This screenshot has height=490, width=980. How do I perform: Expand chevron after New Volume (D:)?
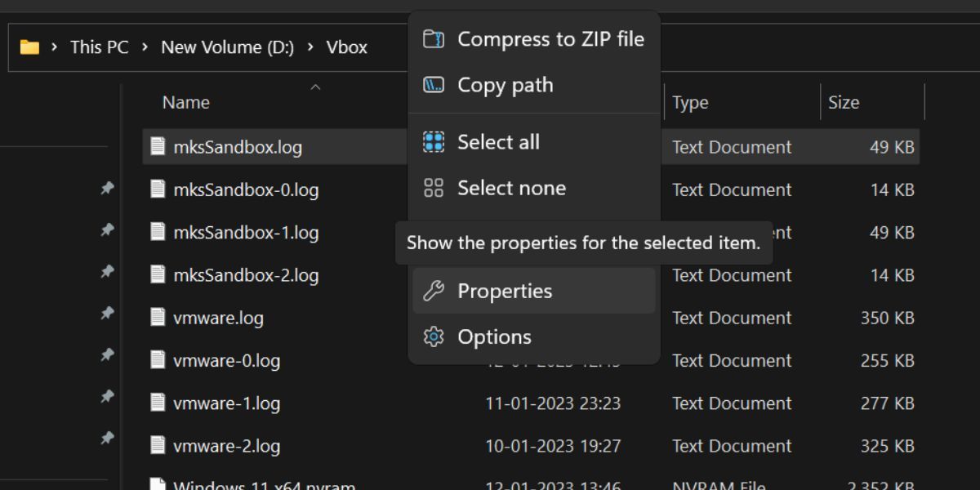pyautogui.click(x=310, y=47)
